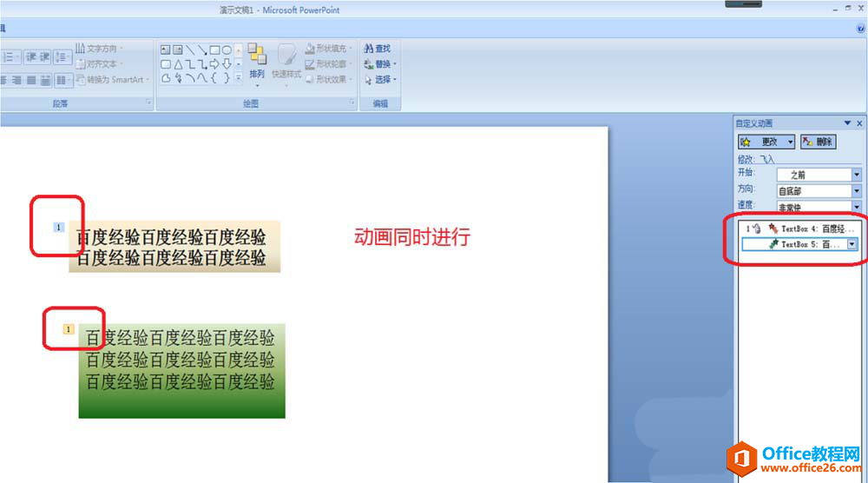
Task: Select the straight line shape
Action: (x=190, y=50)
